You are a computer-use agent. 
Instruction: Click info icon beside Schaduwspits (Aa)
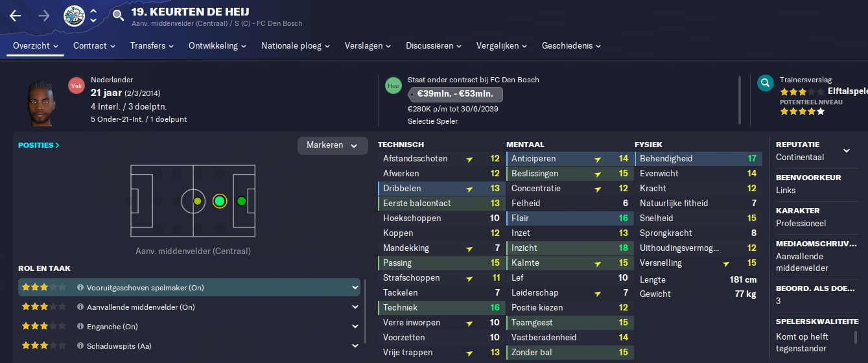tap(80, 346)
